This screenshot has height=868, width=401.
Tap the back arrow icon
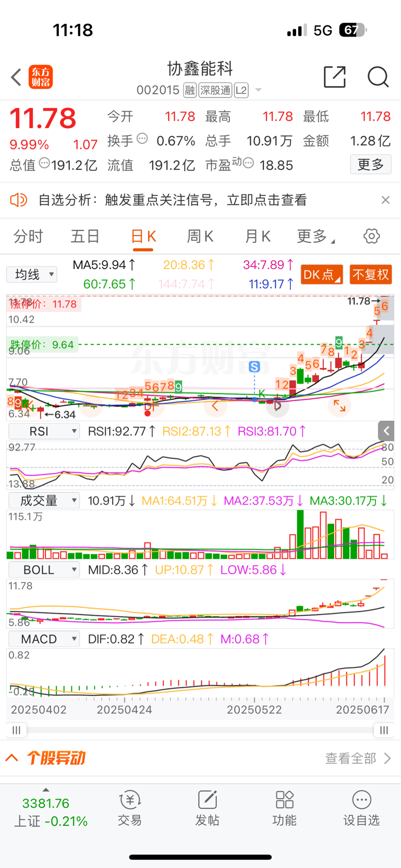[x=16, y=77]
